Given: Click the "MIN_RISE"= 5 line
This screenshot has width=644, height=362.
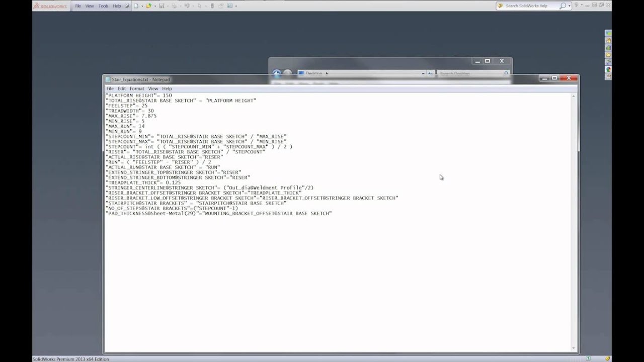Looking at the screenshot, I should pyautogui.click(x=125, y=121).
